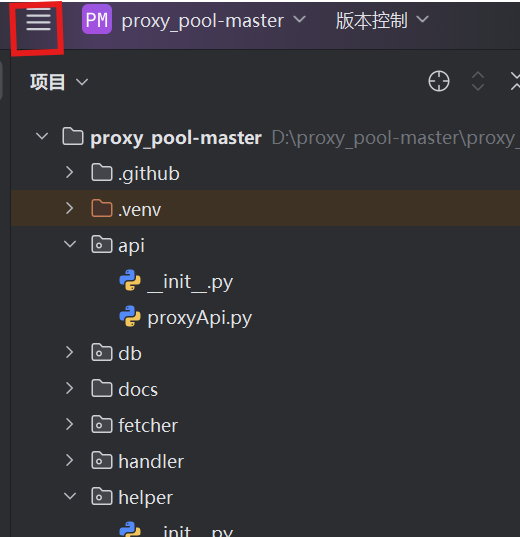Select the .venv tree item
Screen dimensions: 520x537
pyautogui.click(x=139, y=209)
